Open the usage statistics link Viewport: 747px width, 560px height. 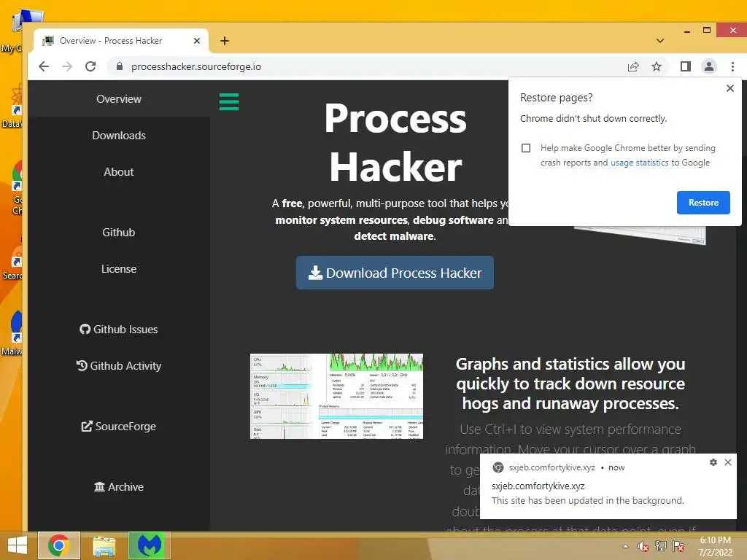pyautogui.click(x=639, y=163)
